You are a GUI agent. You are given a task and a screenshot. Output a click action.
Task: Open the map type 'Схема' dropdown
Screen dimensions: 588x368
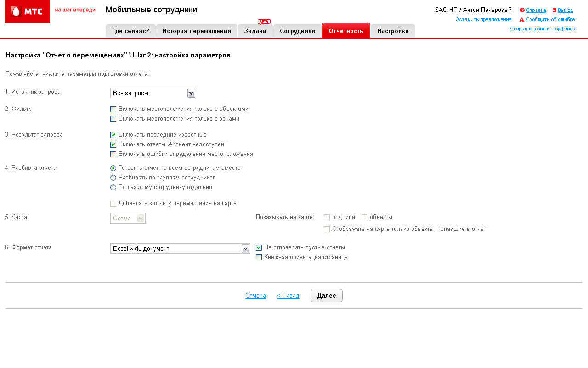[x=128, y=218]
